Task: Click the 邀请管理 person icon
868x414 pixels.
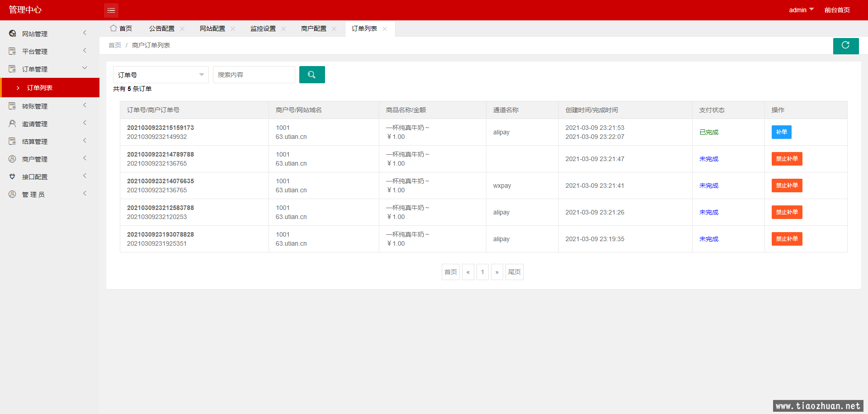Action: (x=13, y=124)
